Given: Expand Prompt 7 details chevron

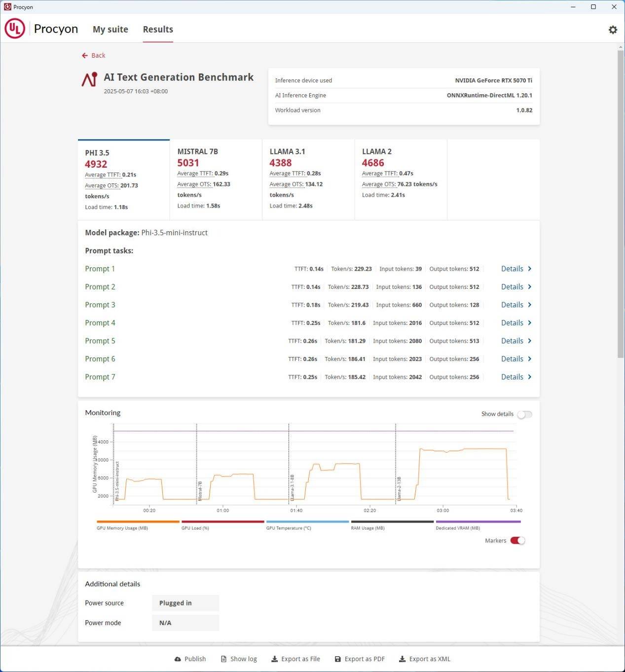Looking at the screenshot, I should point(529,377).
